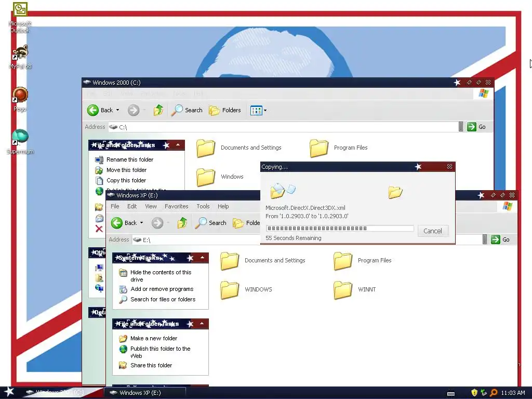
Task: Click Forward arrow in Windows XP (E:) window
Action: tap(157, 223)
